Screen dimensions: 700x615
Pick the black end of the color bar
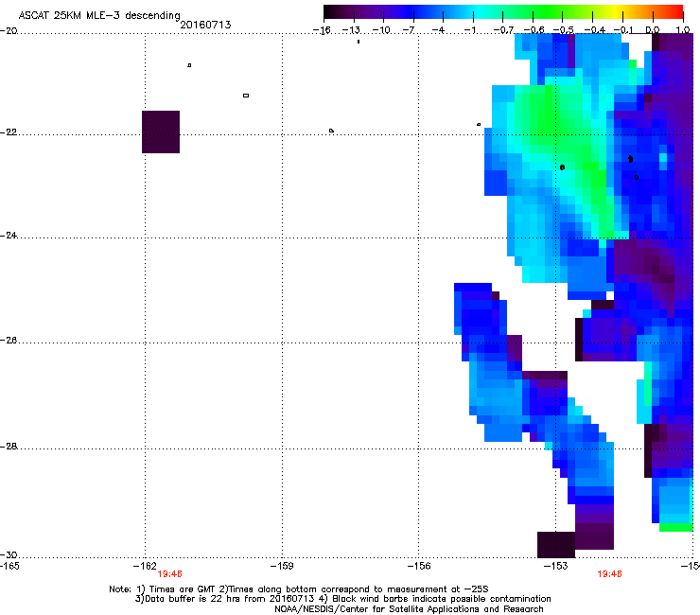[x=329, y=12]
